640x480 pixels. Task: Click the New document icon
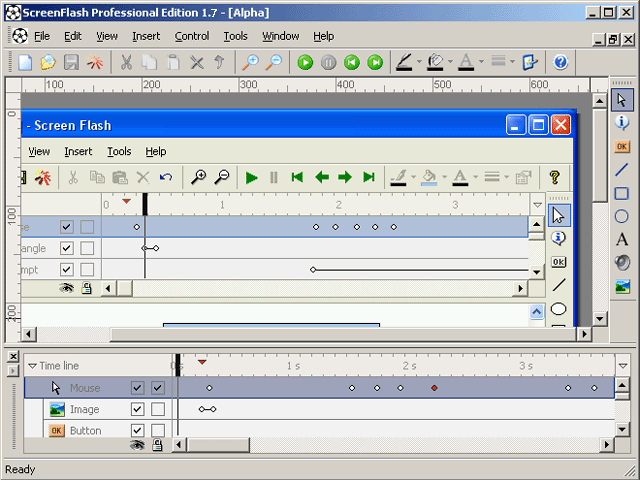(x=25, y=62)
